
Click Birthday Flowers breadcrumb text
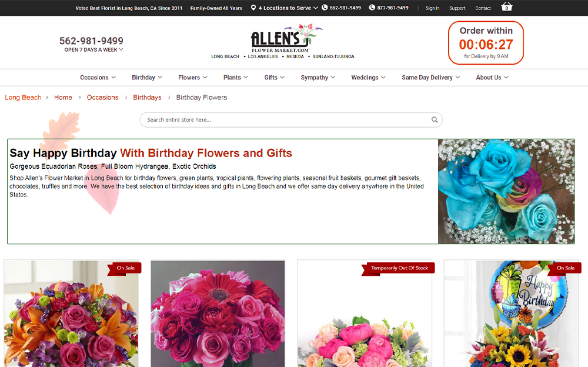tap(201, 97)
